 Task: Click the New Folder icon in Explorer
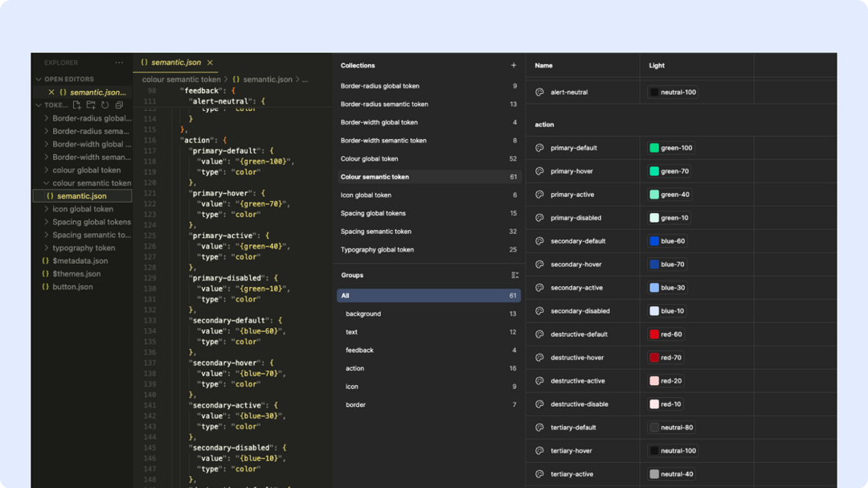tap(91, 105)
